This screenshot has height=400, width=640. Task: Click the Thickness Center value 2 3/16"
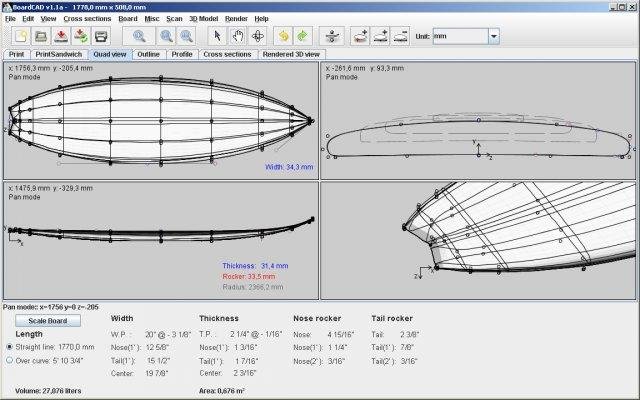click(245, 373)
